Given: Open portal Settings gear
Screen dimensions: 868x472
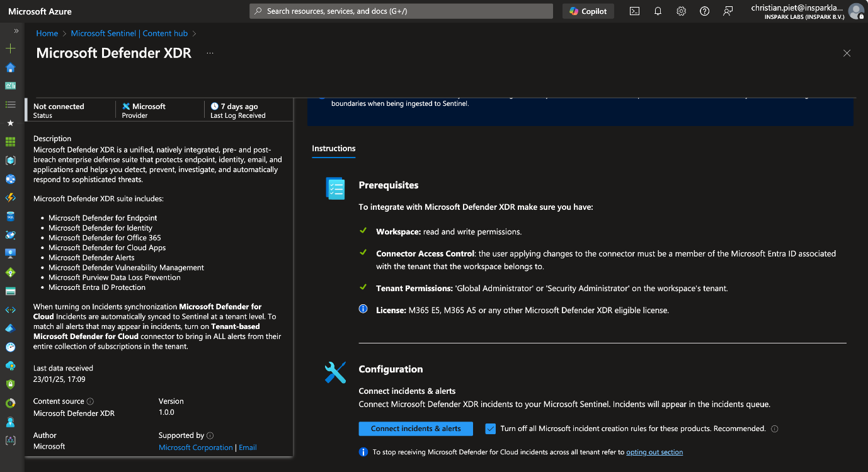Looking at the screenshot, I should coord(681,11).
